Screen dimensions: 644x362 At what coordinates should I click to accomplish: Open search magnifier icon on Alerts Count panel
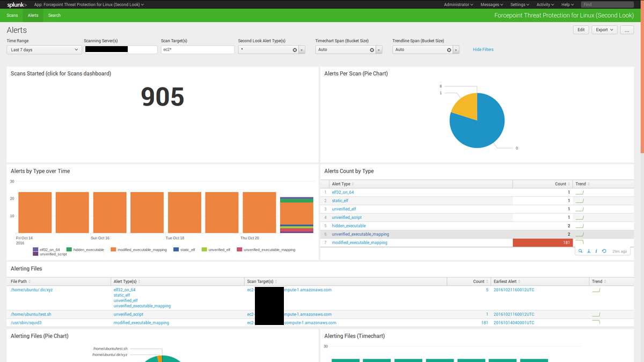[580, 250]
